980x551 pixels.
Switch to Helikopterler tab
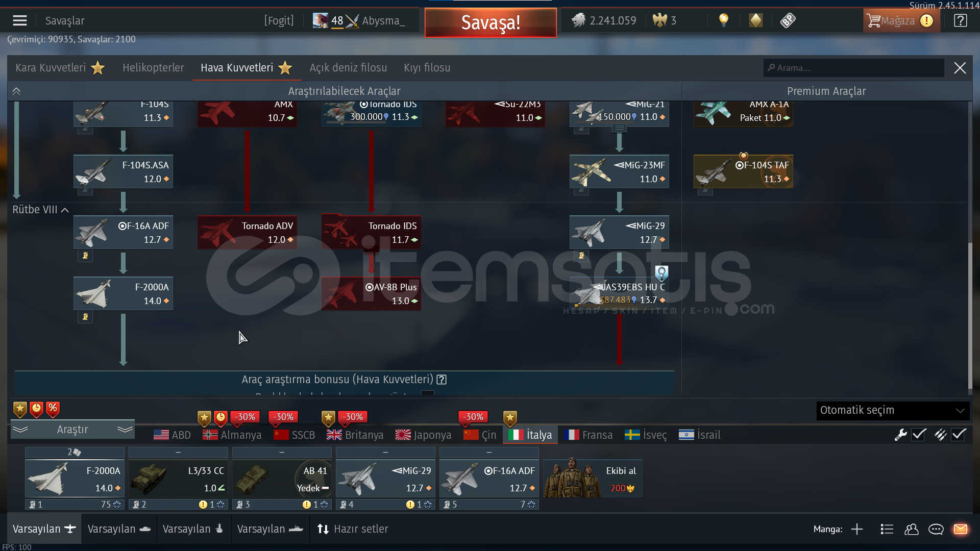click(x=153, y=68)
